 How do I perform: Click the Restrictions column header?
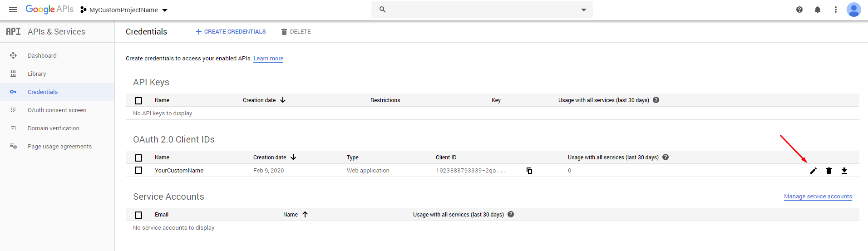[x=385, y=100]
